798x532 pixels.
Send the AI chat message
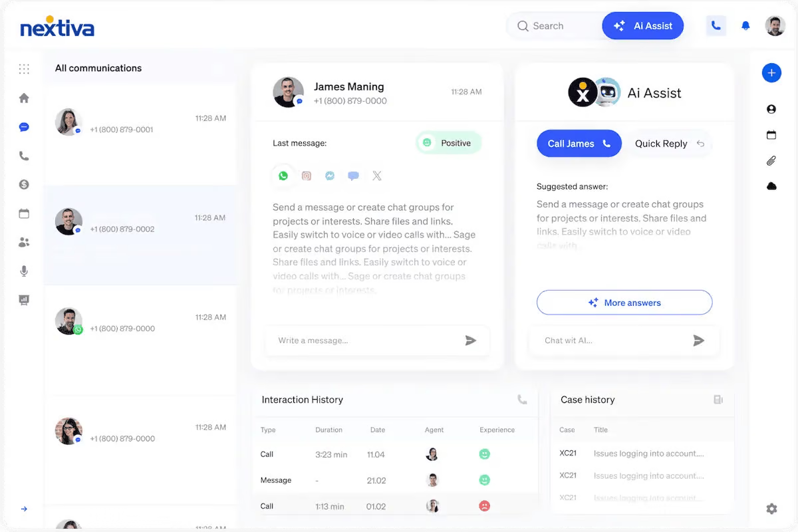point(698,340)
